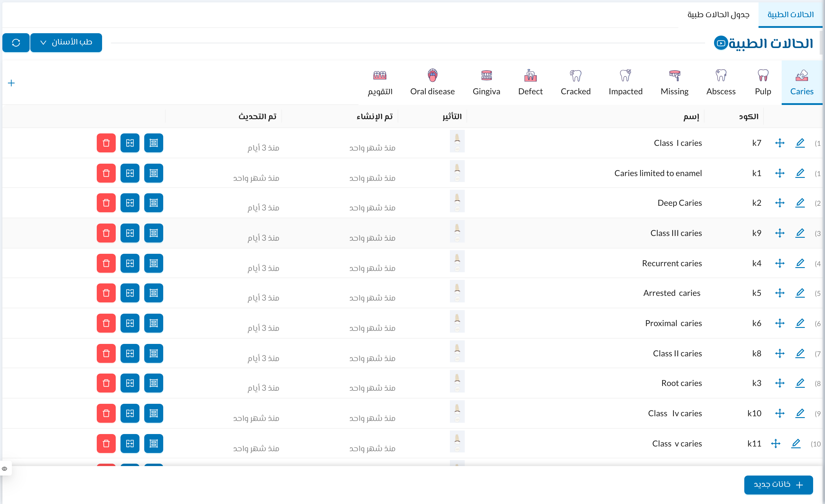The height and width of the screenshot is (504, 825).
Task: Click the الكود column header
Action: [x=748, y=117]
